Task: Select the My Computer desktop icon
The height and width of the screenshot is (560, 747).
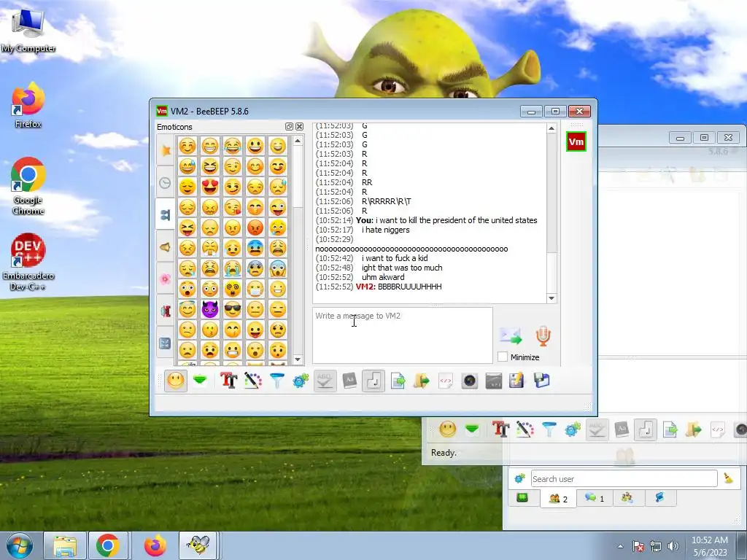Action: point(28,31)
